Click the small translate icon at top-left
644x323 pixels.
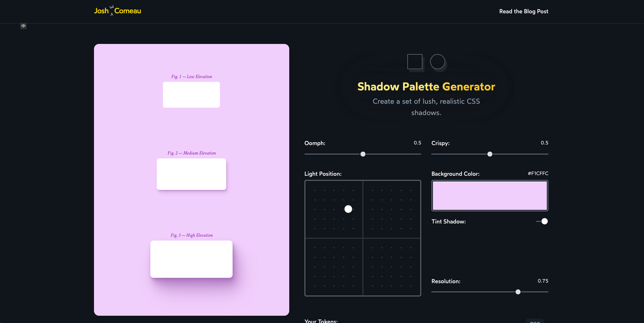click(x=23, y=26)
